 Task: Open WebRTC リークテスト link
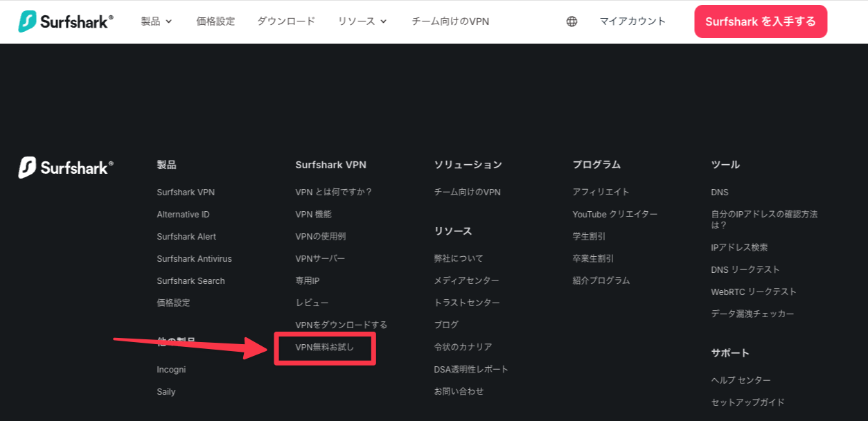754,292
